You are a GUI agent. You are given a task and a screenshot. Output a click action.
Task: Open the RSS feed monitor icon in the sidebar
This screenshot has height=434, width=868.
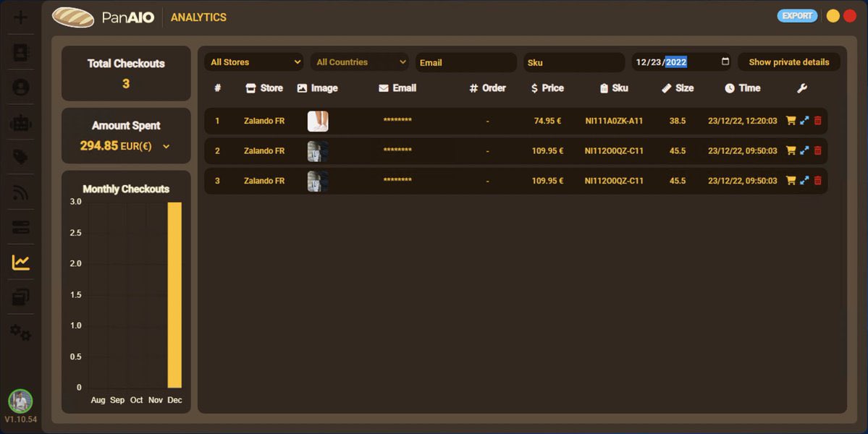(20, 192)
